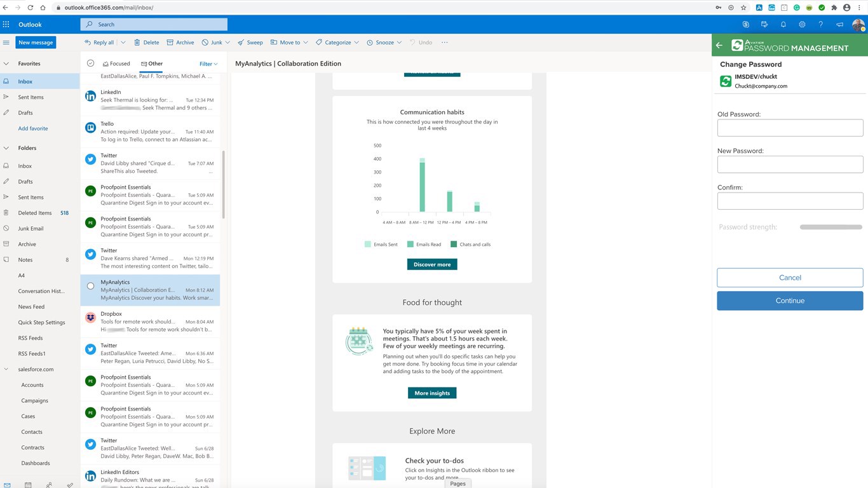Open the Snooze dropdown

(x=399, y=43)
